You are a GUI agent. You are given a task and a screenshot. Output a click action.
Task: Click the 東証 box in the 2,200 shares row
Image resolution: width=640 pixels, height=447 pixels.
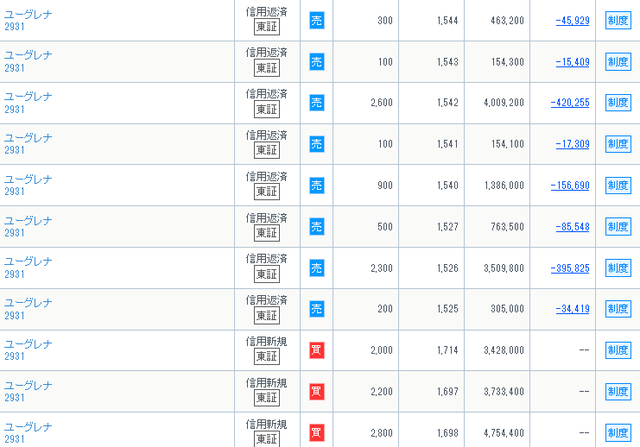267,398
